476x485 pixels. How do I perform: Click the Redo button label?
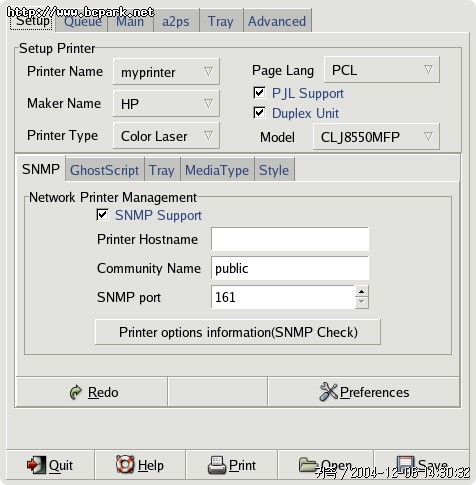pyautogui.click(x=103, y=392)
